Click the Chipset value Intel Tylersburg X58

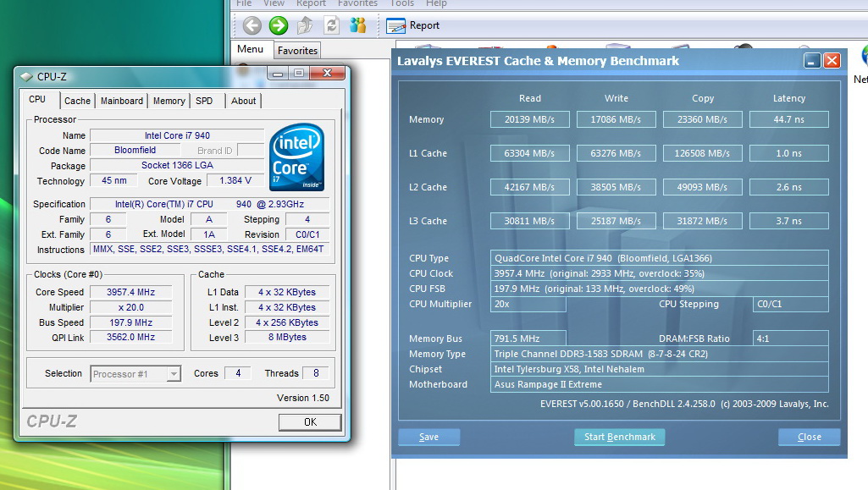tap(660, 369)
